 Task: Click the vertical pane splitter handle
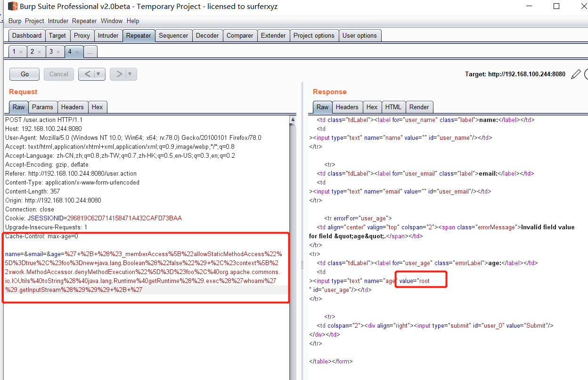coord(303,265)
